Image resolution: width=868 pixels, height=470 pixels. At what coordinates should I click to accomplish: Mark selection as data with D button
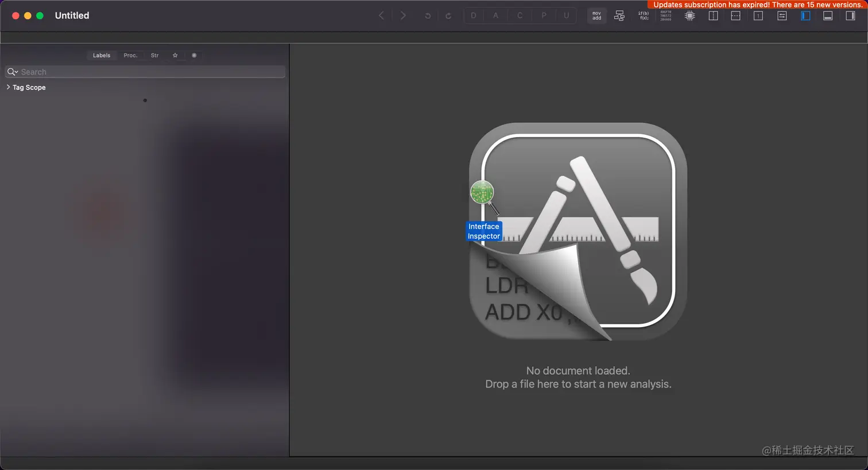(474, 15)
